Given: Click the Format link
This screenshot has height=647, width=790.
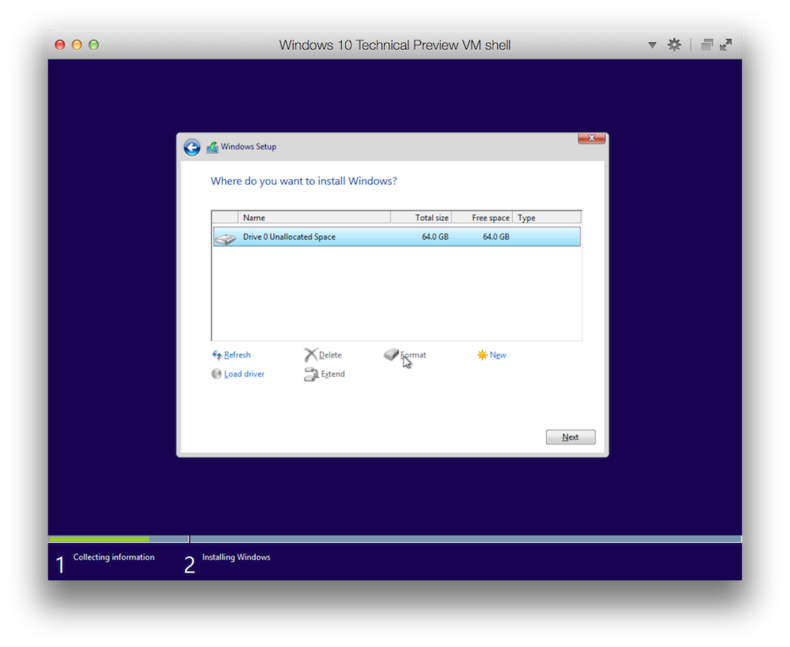Looking at the screenshot, I should click(413, 355).
